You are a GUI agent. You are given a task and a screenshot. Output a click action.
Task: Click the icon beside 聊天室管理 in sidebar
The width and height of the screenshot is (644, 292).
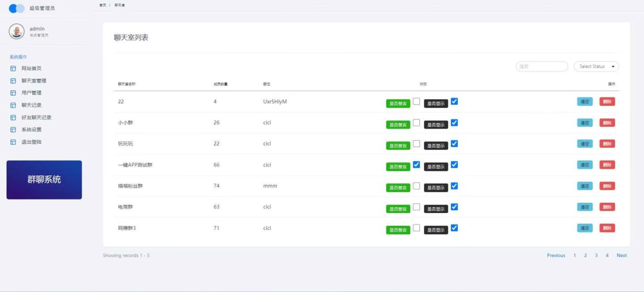(13, 81)
